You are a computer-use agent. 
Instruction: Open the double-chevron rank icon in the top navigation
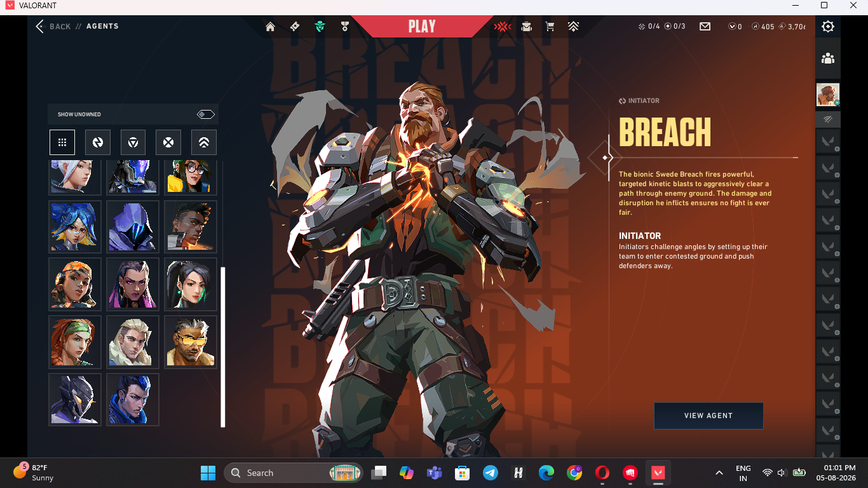(x=573, y=27)
